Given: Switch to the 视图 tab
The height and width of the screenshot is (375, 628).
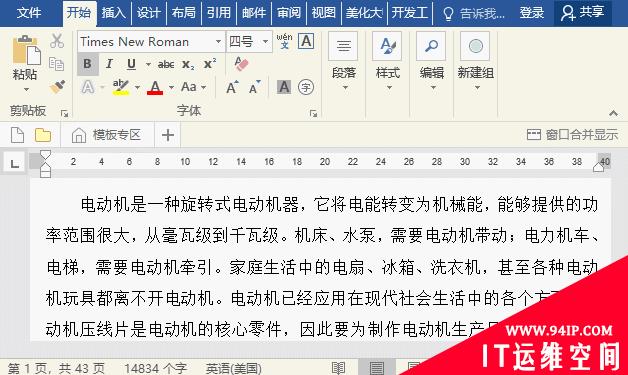Looking at the screenshot, I should click(x=324, y=13).
